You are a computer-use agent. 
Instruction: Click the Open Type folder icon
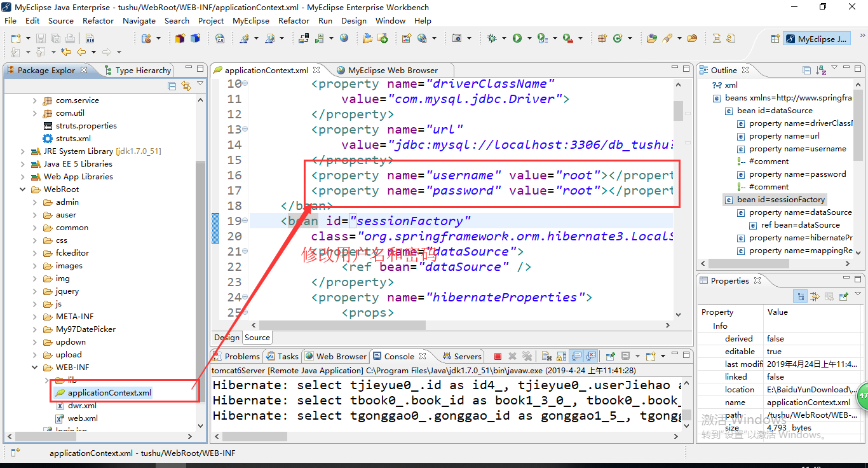(x=652, y=38)
